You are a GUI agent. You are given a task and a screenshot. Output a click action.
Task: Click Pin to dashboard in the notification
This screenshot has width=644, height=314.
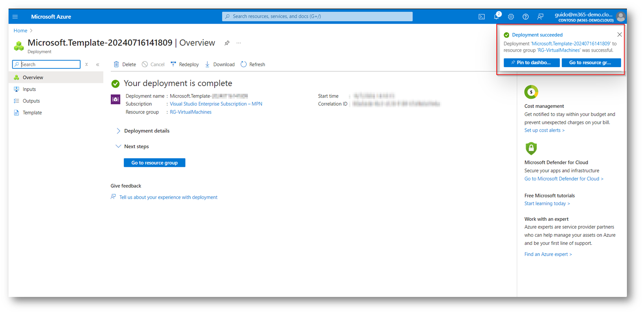[x=532, y=63]
